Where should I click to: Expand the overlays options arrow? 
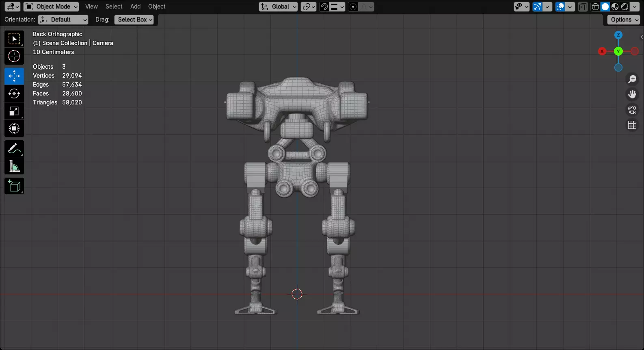tap(570, 7)
